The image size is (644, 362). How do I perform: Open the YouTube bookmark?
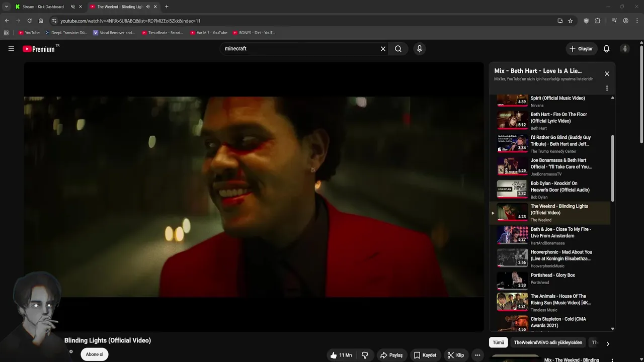point(29,33)
